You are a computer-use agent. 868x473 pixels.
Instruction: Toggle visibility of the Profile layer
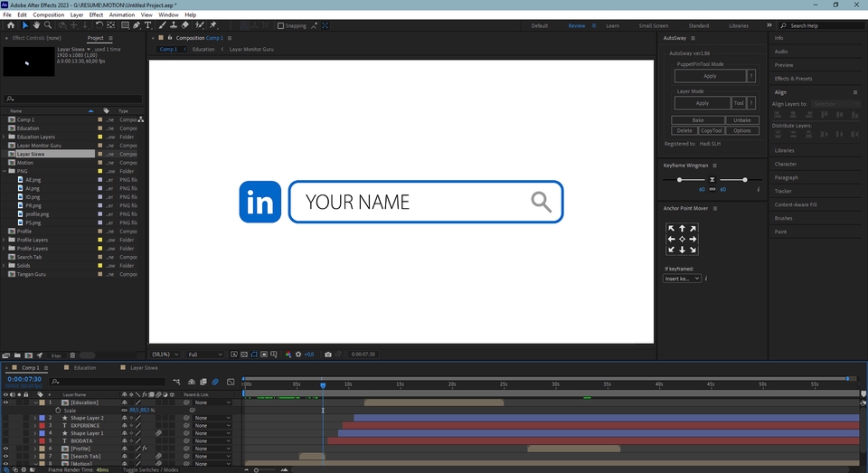pyautogui.click(x=5, y=449)
